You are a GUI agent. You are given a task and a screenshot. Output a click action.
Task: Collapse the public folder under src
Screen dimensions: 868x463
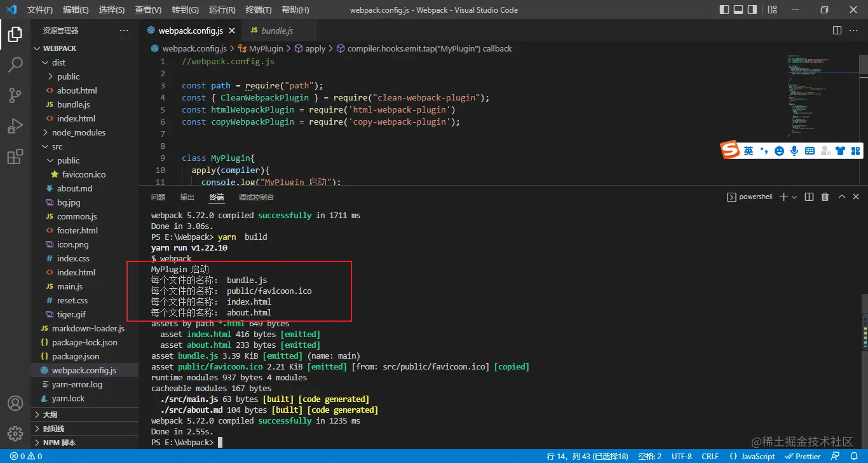(50, 160)
